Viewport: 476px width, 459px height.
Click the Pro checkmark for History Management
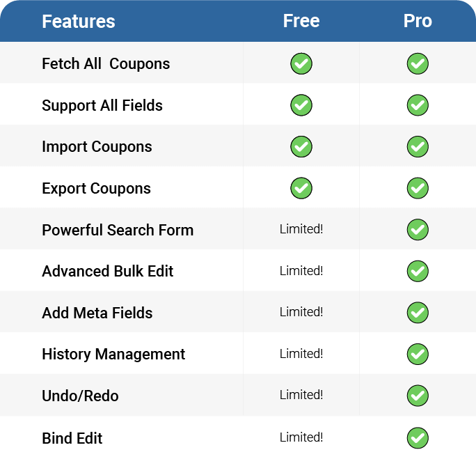pyautogui.click(x=418, y=355)
